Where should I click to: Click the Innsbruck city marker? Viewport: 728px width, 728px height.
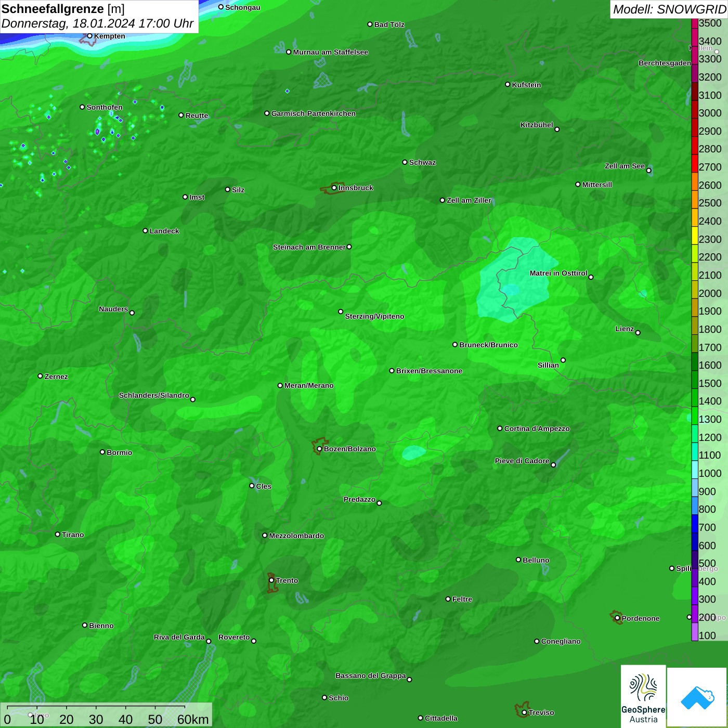click(334, 188)
